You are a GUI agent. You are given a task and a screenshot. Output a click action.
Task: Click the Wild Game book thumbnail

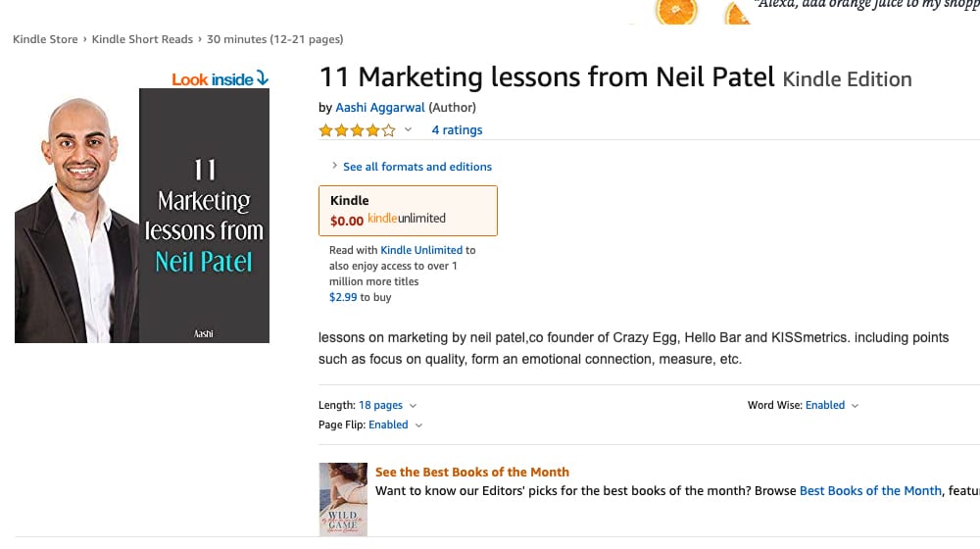point(343,499)
